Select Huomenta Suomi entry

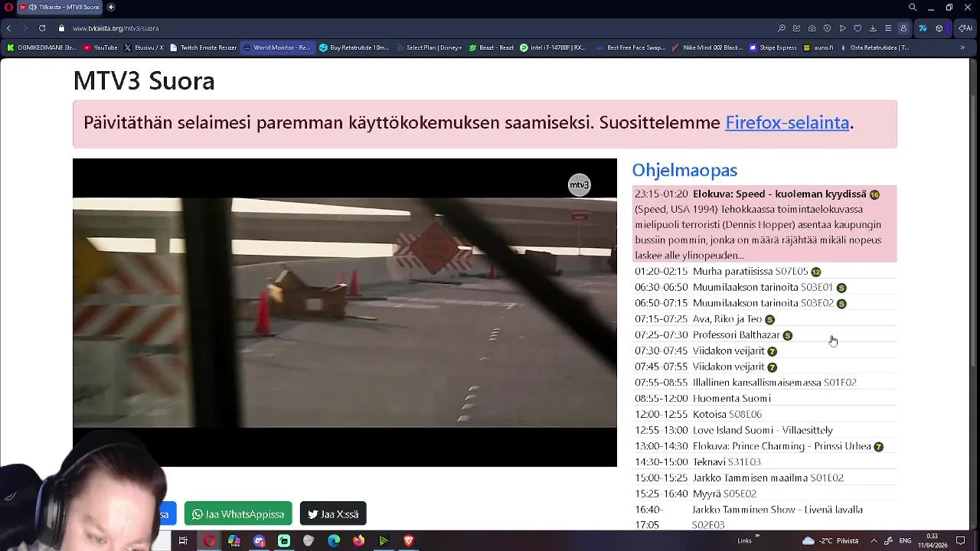pos(764,399)
